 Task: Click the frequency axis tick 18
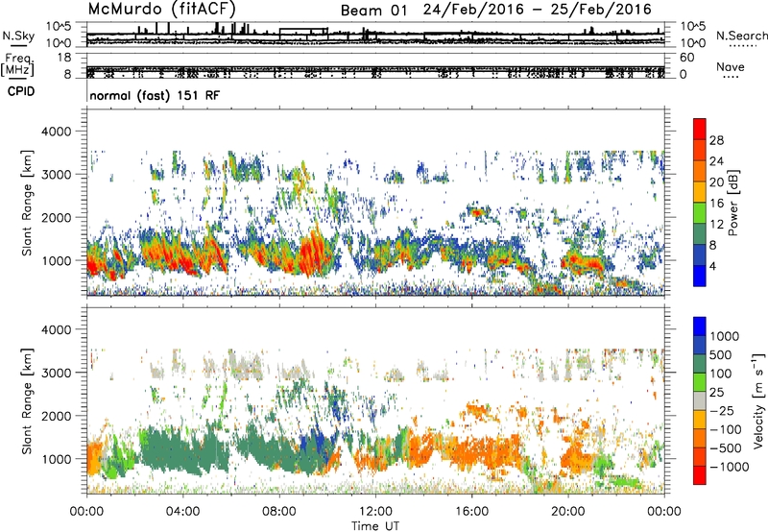tap(64, 58)
